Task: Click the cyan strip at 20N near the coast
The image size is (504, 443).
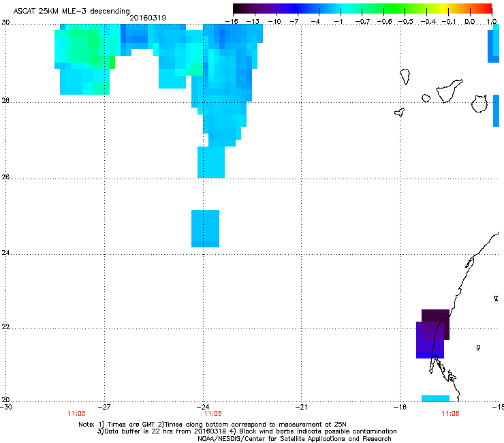Action: coord(435,399)
